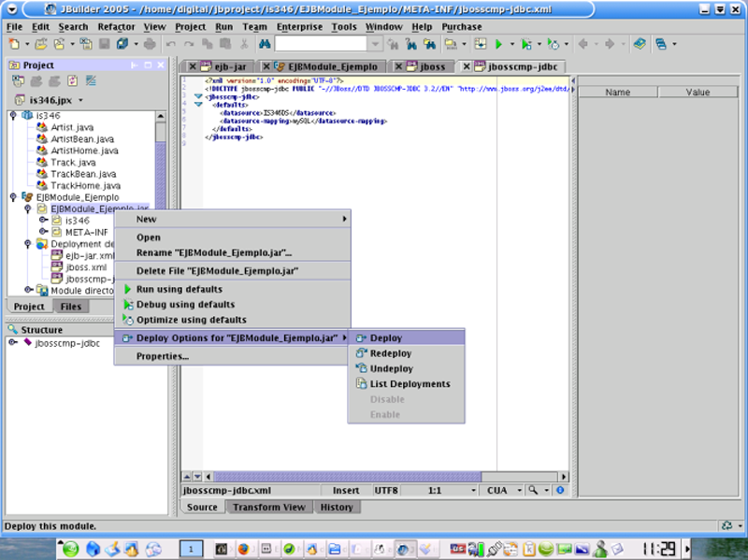
Task: Click the Open File folder icon
Action: coord(42,44)
